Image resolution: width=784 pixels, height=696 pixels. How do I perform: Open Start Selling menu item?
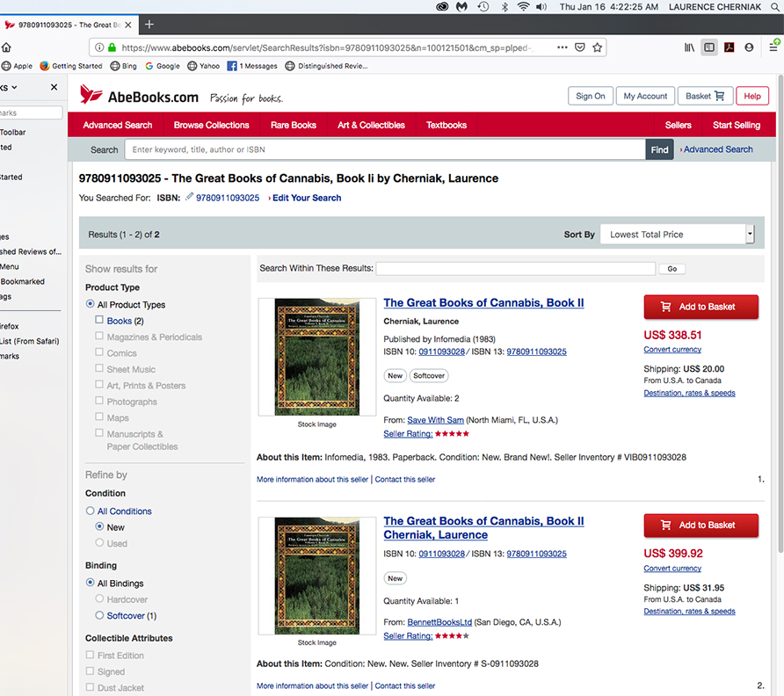(737, 125)
